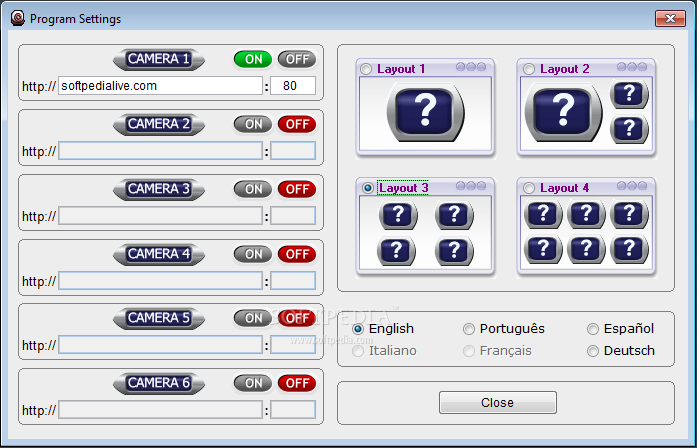Click the Camera 4 address field
Image resolution: width=697 pixels, height=448 pixels.
[160, 280]
